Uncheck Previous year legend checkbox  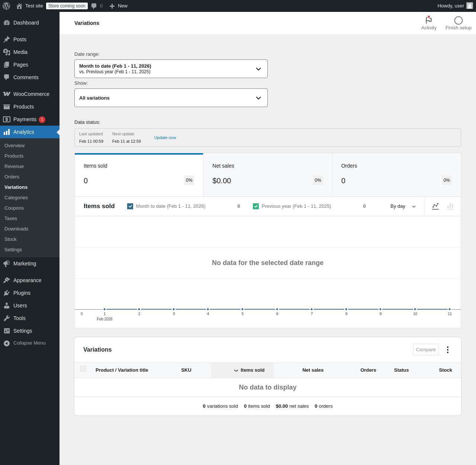(256, 206)
